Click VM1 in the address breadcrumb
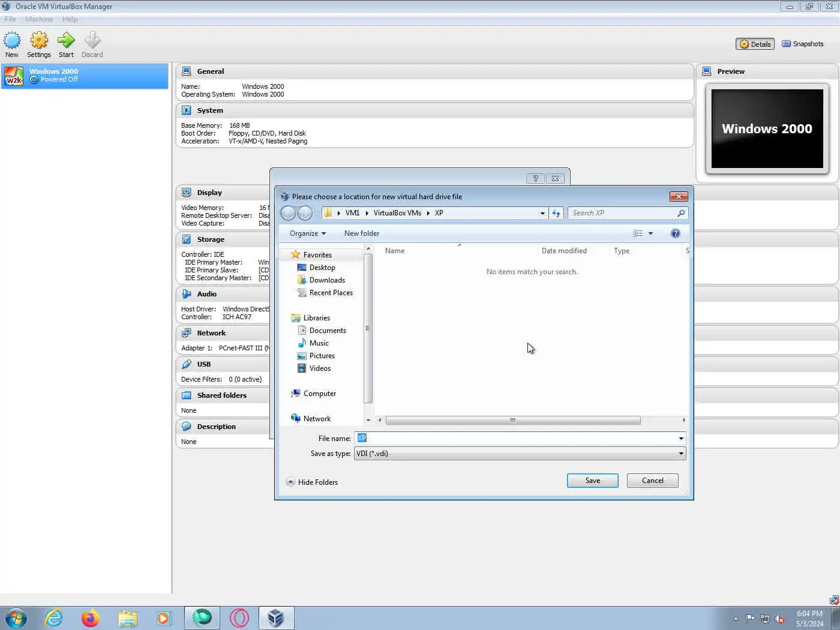This screenshot has height=630, width=840. tap(352, 213)
